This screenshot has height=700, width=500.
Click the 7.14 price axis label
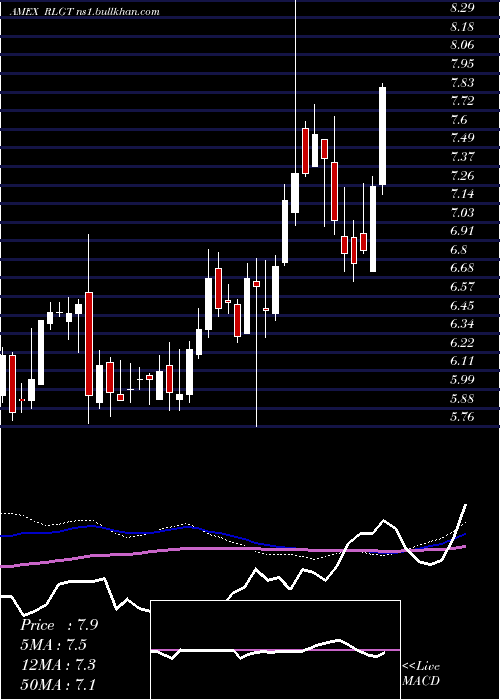click(x=462, y=194)
